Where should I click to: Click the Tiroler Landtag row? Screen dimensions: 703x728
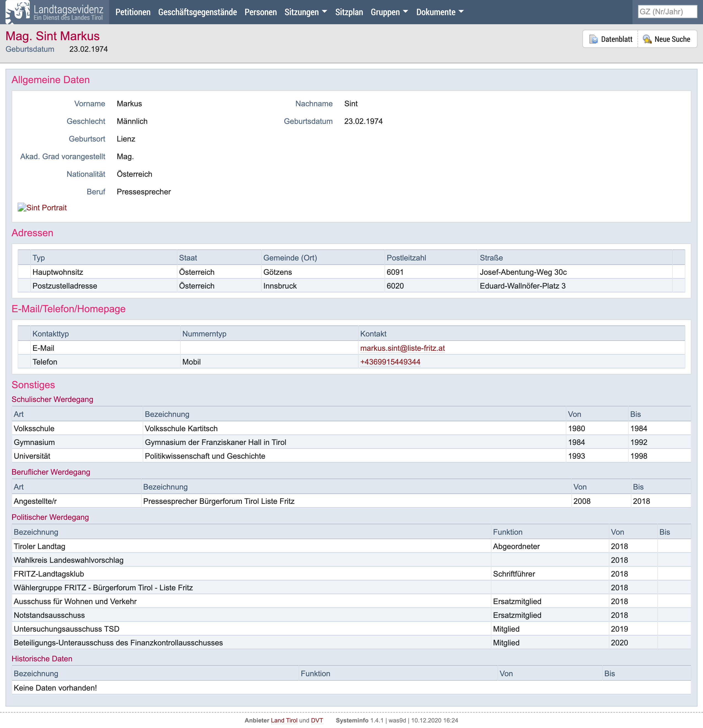[351, 546]
